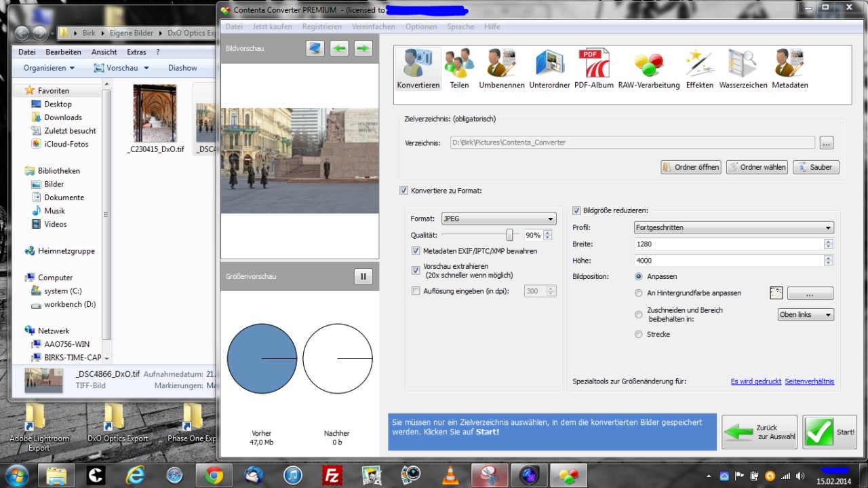Open Phase One Export desktop folder

tap(192, 424)
